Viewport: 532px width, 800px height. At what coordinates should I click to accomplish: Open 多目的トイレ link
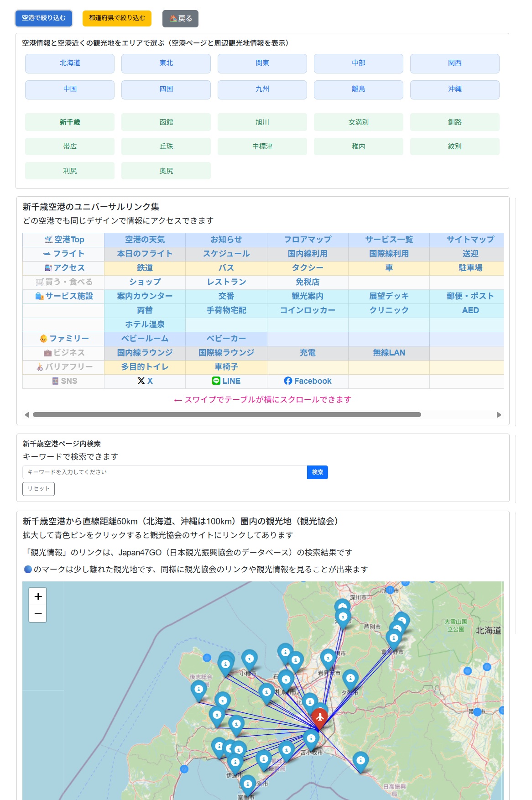[x=145, y=367]
